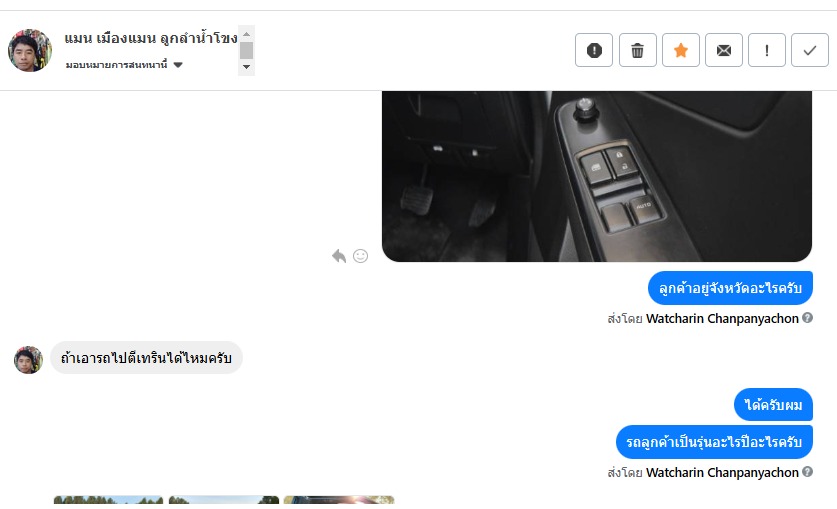Image resolution: width=837 pixels, height=509 pixels.
Task: Toggle the orange star follow-up marker
Action: tap(681, 50)
